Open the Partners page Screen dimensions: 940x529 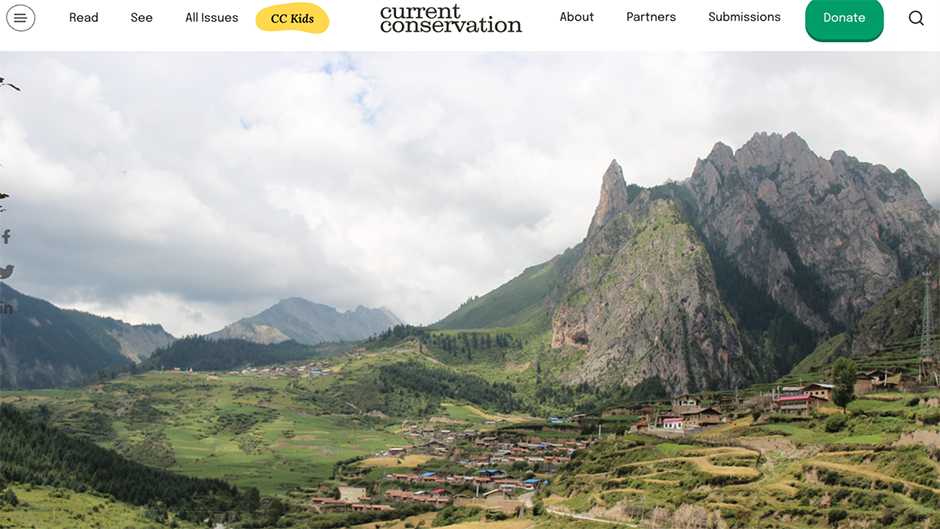(651, 17)
